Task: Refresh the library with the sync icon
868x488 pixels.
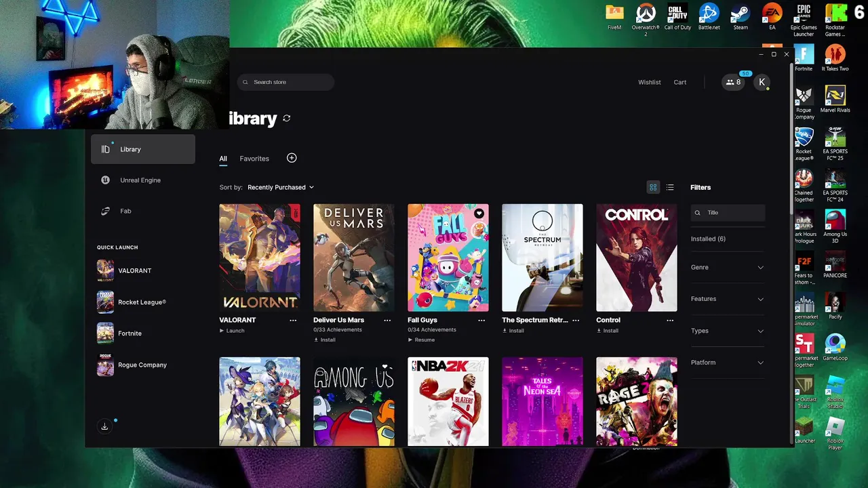Action: (x=287, y=118)
